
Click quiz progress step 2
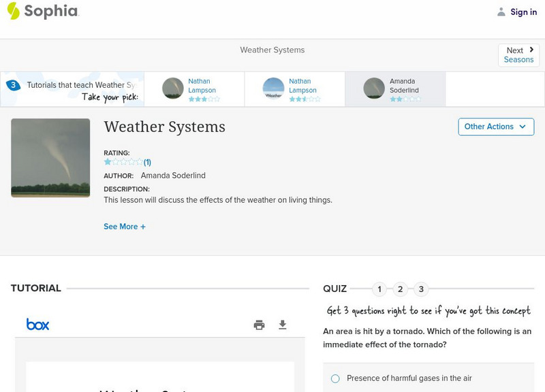401,289
